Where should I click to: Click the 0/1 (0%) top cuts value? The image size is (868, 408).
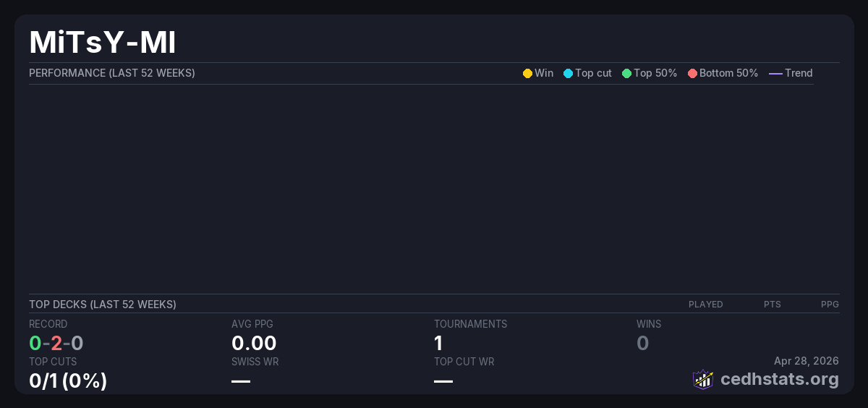point(68,380)
